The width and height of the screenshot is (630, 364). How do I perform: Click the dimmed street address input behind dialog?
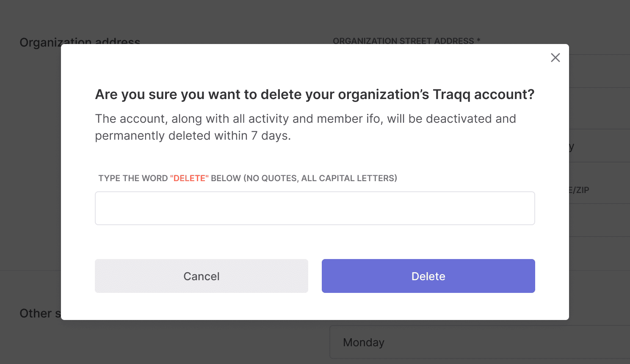point(600,71)
